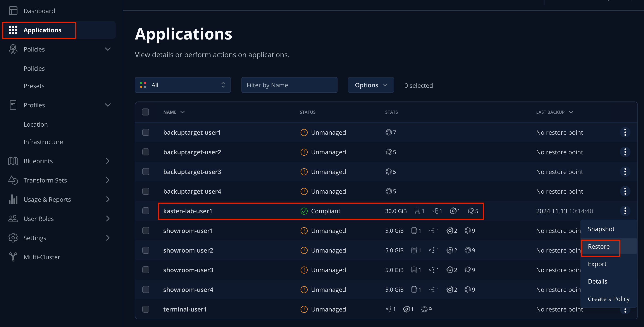Collapse the Profiles section chevron
This screenshot has width=644, height=327.
tap(108, 105)
